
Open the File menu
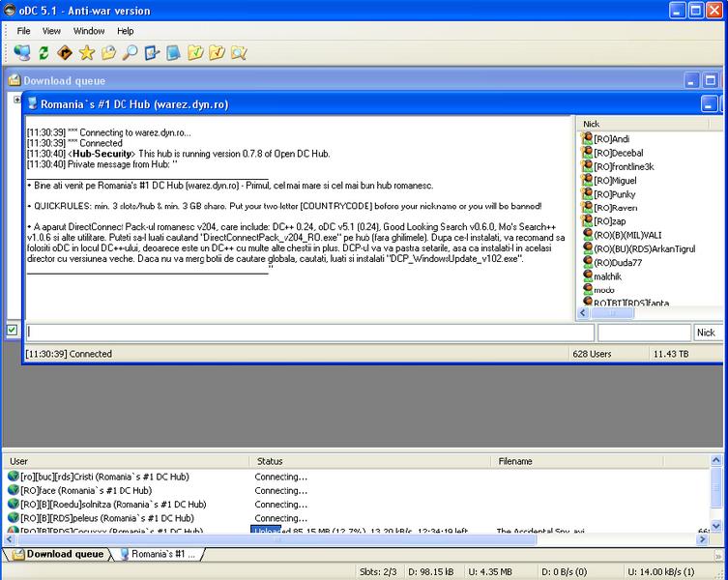23,31
